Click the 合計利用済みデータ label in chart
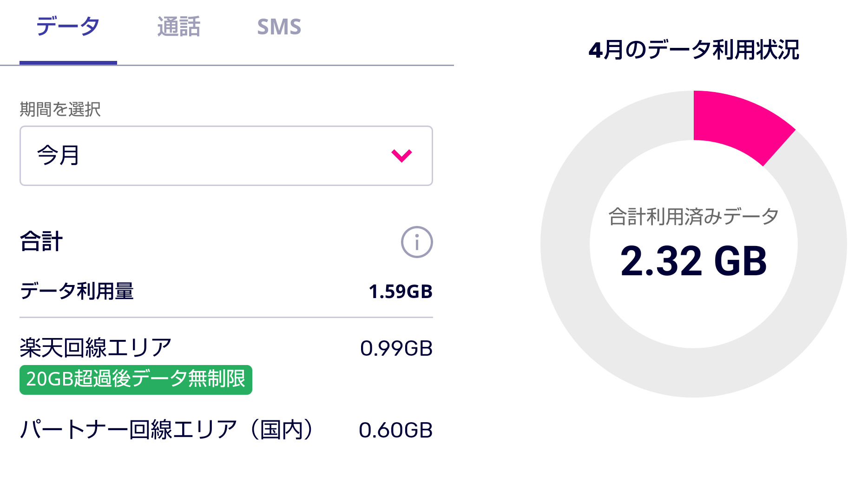Screen dimensions: 868x478 [x=693, y=217]
